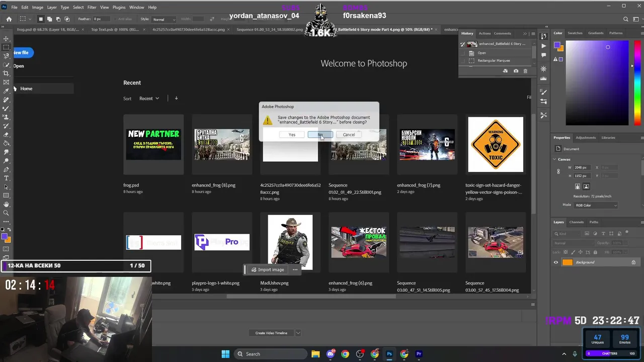Choose Subtract from selection mode
Image resolution: width=644 pixels, height=362 pixels.
[58, 19]
